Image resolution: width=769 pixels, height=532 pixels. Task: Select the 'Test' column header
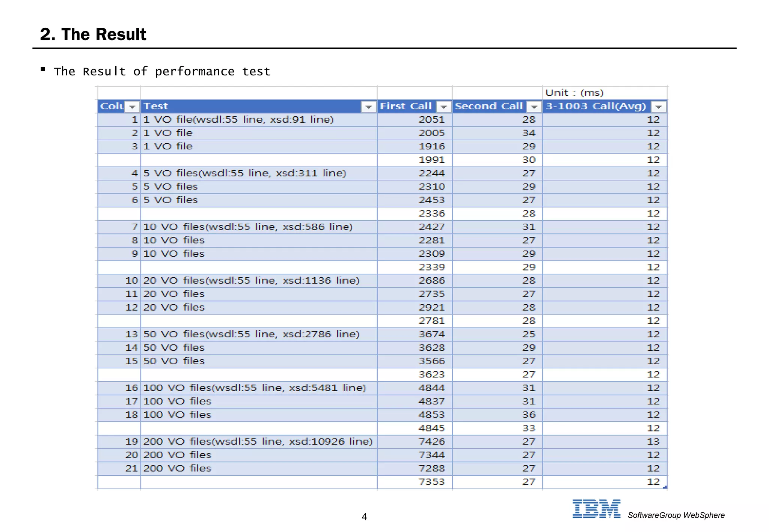[259, 107]
